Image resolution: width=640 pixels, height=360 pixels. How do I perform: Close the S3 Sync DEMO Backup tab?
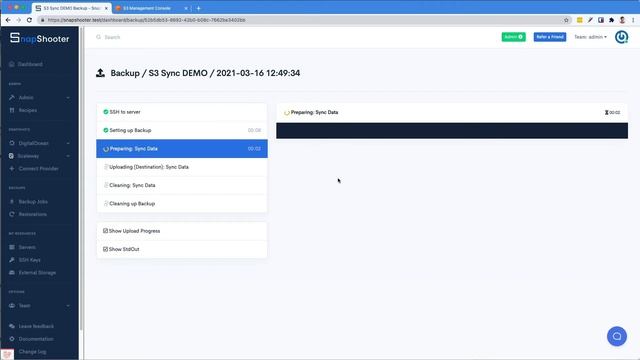click(x=106, y=8)
